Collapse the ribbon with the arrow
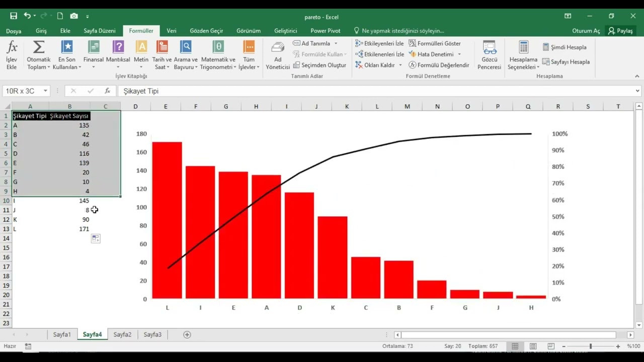Screen dimensions: 644x362 click(637, 76)
